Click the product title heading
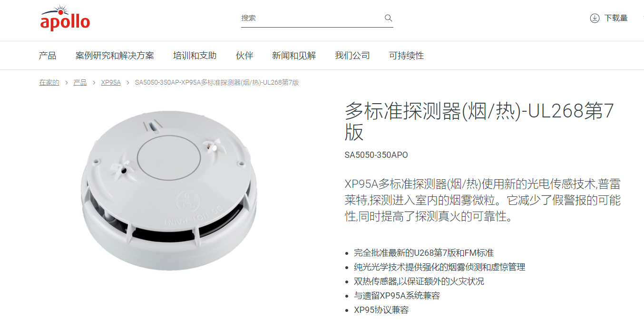The height and width of the screenshot is (329, 644). click(x=480, y=122)
